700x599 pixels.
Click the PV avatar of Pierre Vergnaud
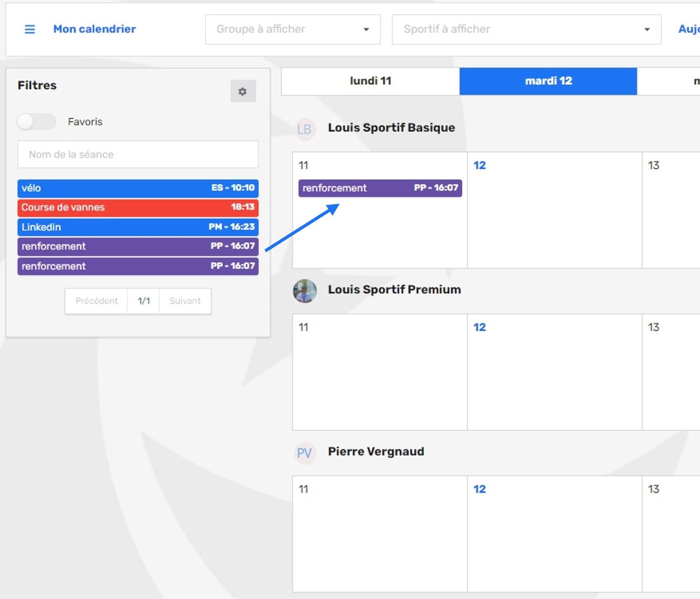point(304,453)
